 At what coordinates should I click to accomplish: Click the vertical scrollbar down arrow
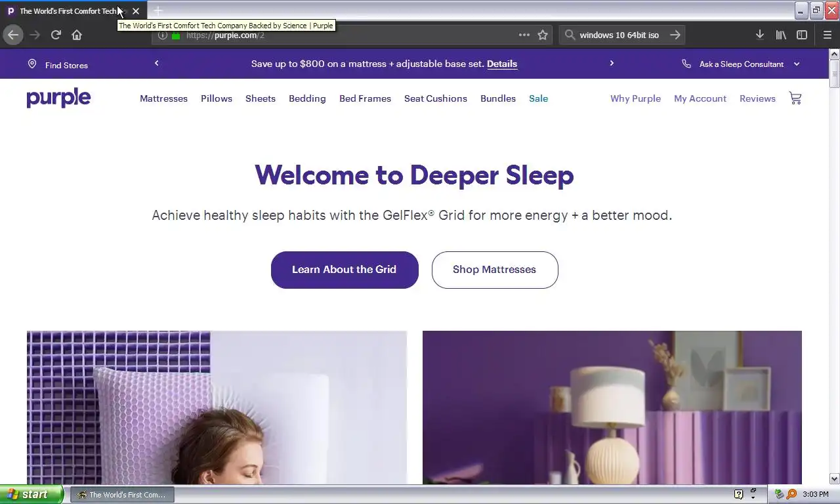(834, 479)
